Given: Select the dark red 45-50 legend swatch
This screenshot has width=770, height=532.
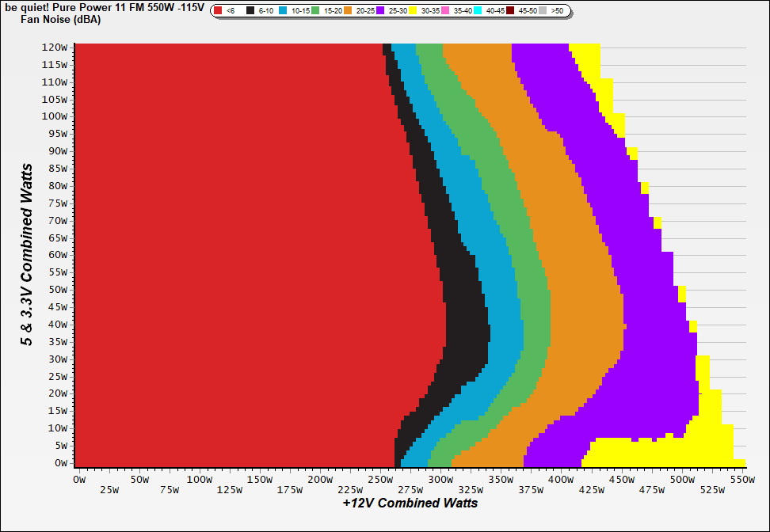Looking at the screenshot, I should coord(510,12).
